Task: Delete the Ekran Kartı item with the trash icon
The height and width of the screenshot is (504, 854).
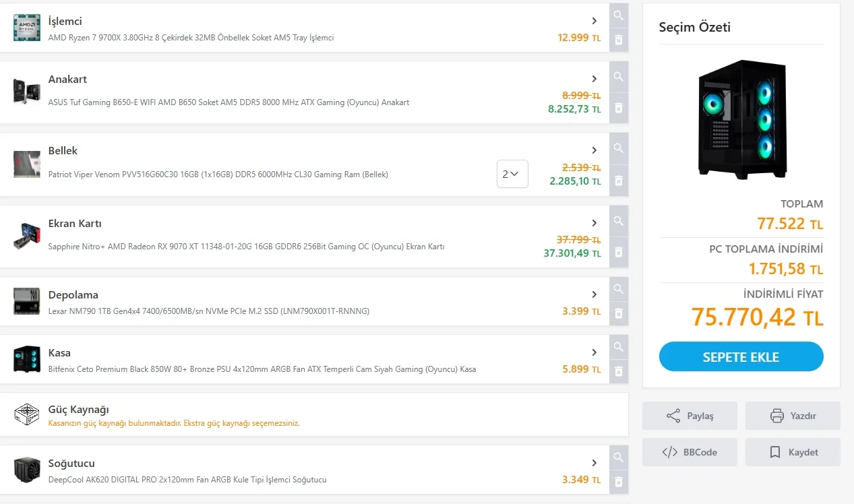Action: 618,253
